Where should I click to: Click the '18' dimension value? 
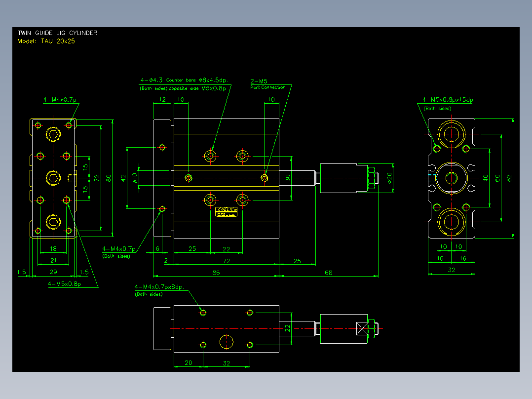point(53,248)
